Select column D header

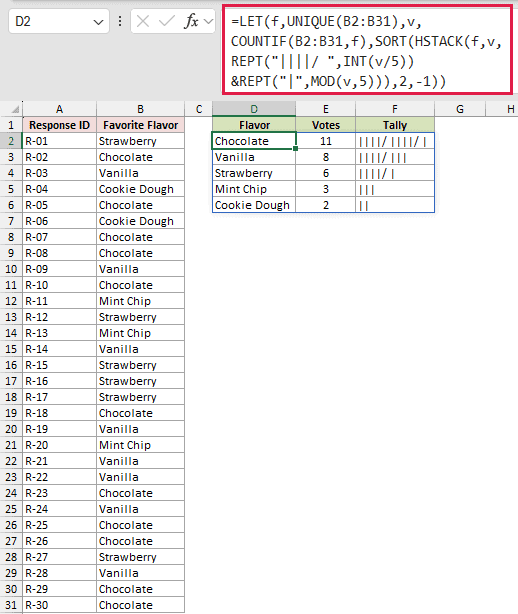tap(254, 109)
